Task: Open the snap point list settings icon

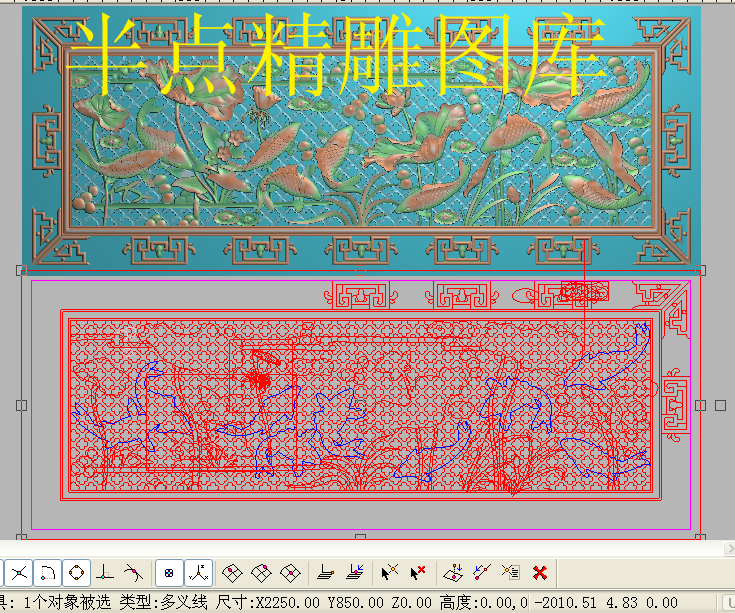Action: pos(510,572)
